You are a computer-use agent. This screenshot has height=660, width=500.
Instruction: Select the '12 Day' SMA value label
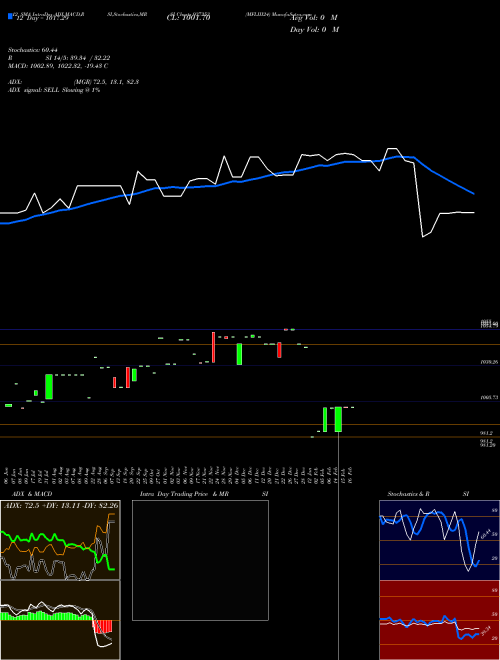41,18
